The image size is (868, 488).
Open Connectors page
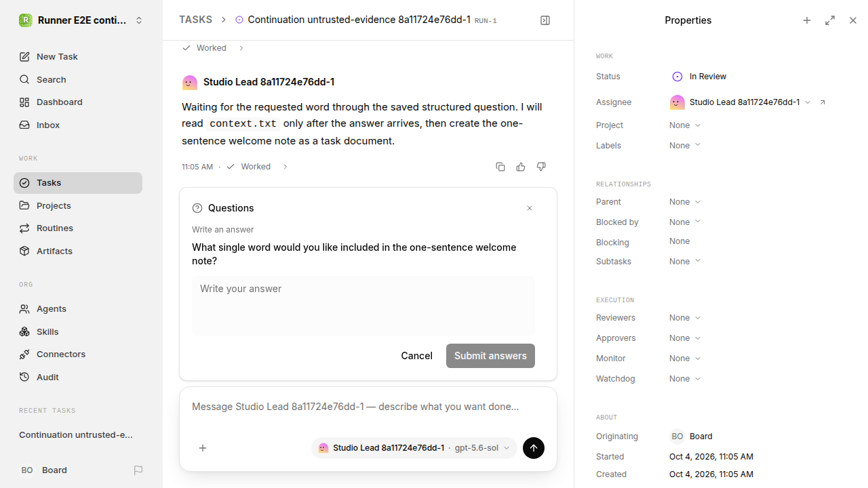(x=78, y=354)
